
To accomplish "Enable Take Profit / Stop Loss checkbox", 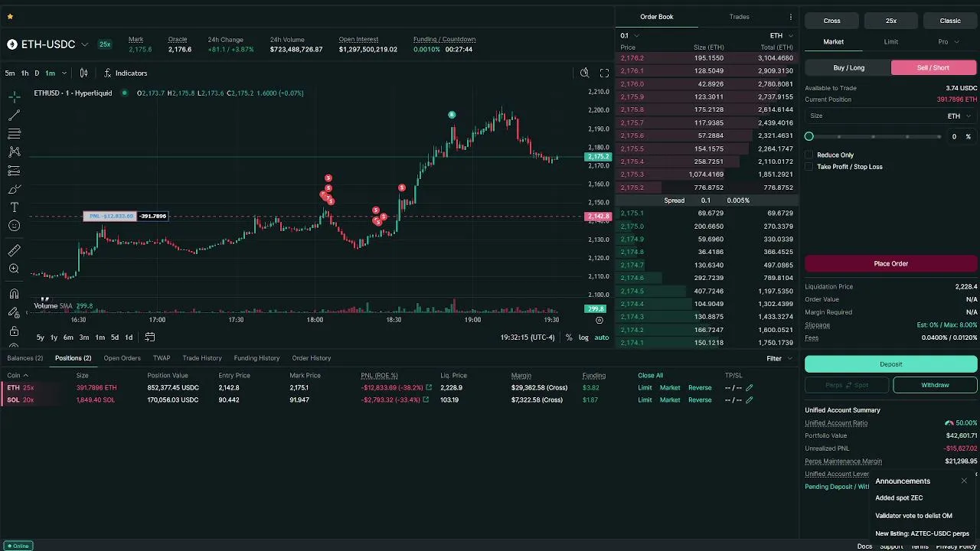I will point(809,167).
